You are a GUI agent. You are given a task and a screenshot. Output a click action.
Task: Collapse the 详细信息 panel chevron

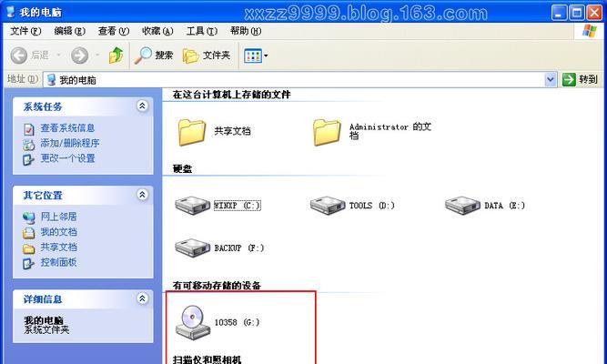[142, 298]
